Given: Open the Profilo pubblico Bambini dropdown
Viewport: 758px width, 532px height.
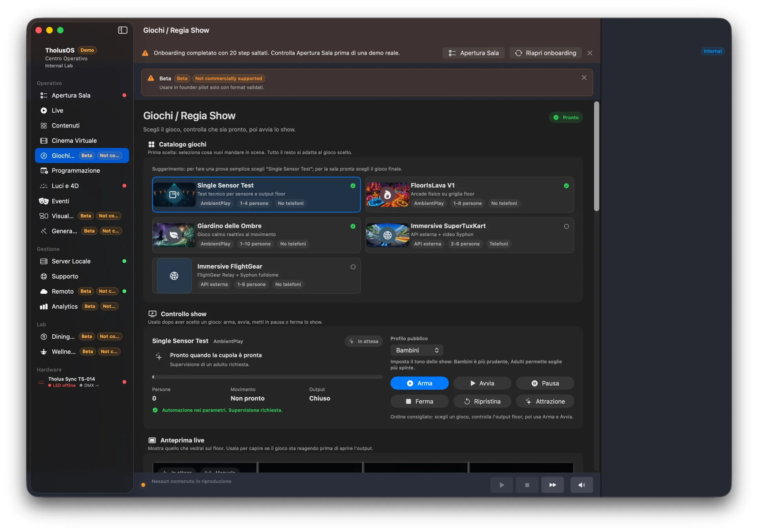Looking at the screenshot, I should click(x=417, y=350).
